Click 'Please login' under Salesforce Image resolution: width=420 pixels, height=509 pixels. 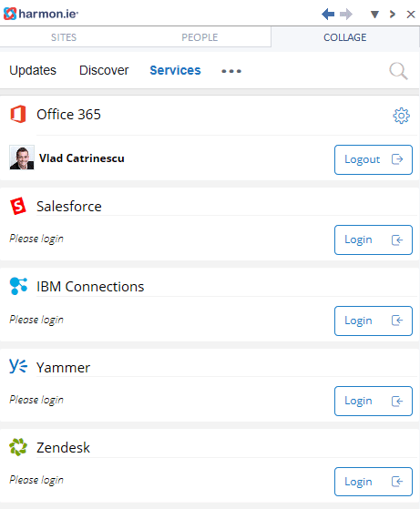[36, 239]
